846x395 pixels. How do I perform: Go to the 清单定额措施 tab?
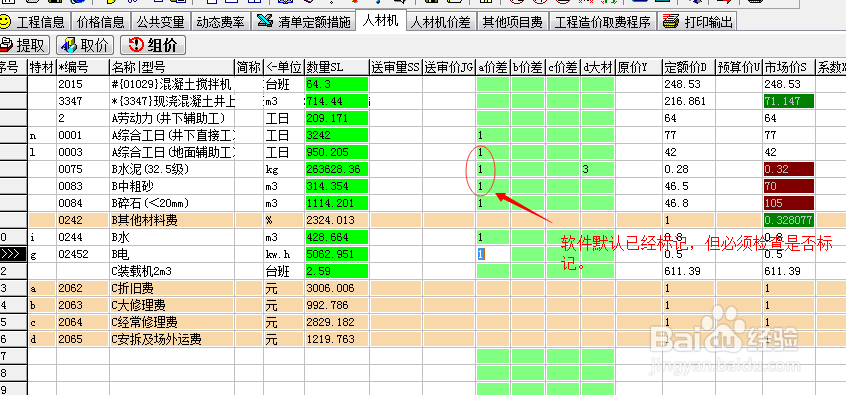click(304, 22)
